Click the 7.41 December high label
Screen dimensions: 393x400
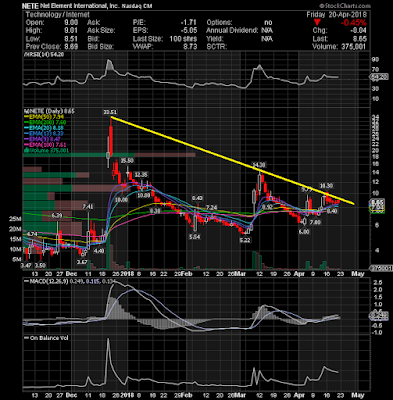[x=88, y=207]
